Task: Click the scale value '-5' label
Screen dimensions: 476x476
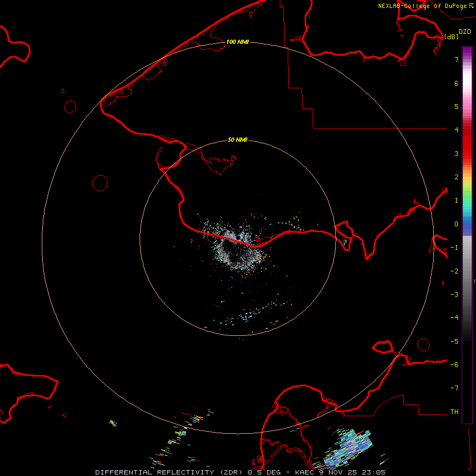Action: tap(454, 342)
